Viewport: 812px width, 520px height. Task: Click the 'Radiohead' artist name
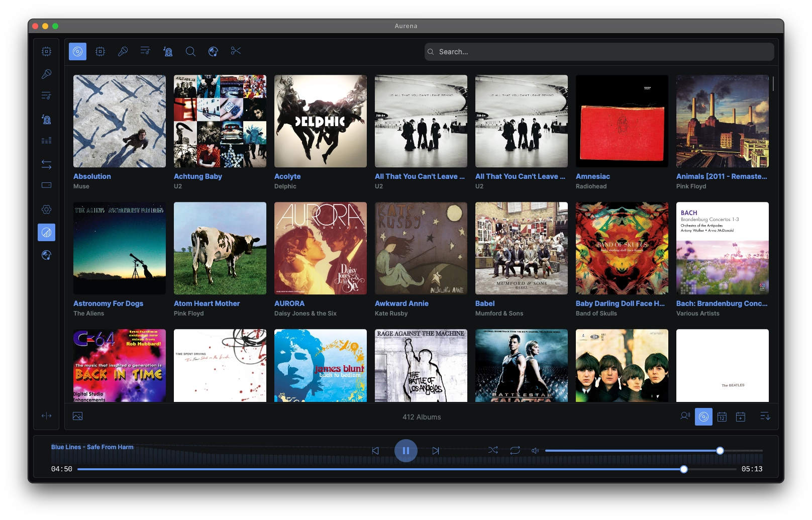click(x=591, y=186)
